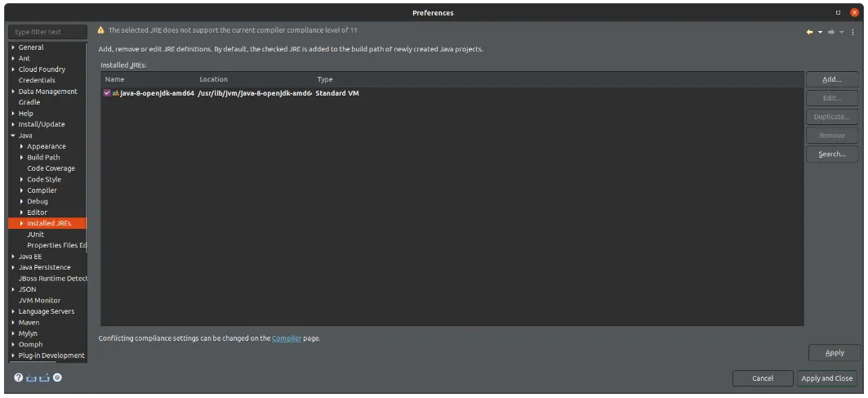Open Code Coverage preferences page
The height and width of the screenshot is (398, 868).
pyautogui.click(x=51, y=168)
